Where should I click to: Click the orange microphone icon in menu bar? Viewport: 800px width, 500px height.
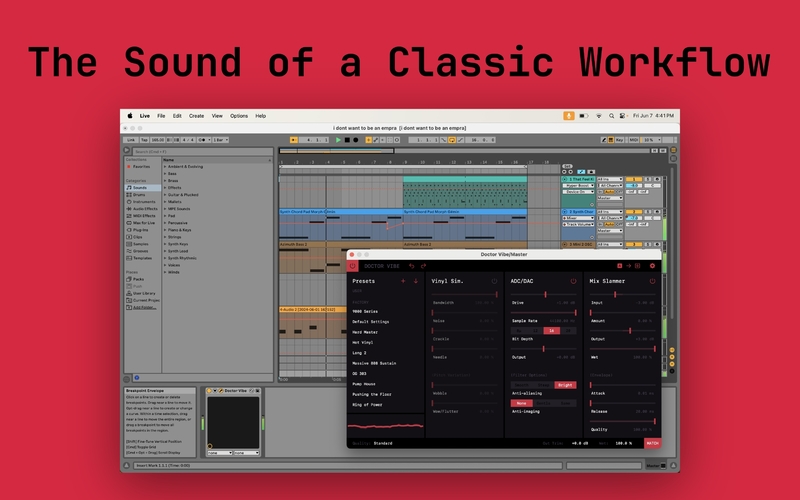(568, 116)
